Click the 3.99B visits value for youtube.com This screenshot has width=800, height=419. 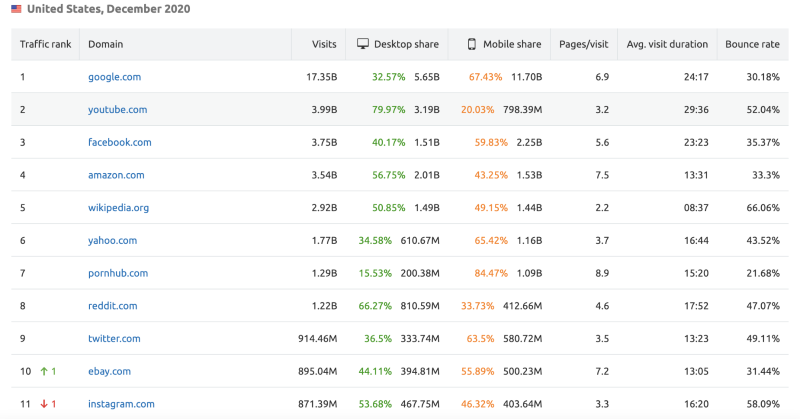click(x=324, y=110)
